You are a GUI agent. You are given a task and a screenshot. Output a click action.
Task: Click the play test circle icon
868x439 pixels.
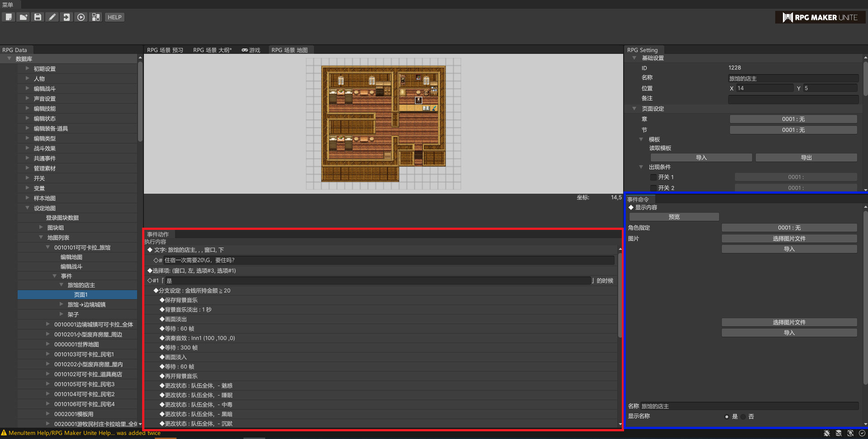[81, 17]
